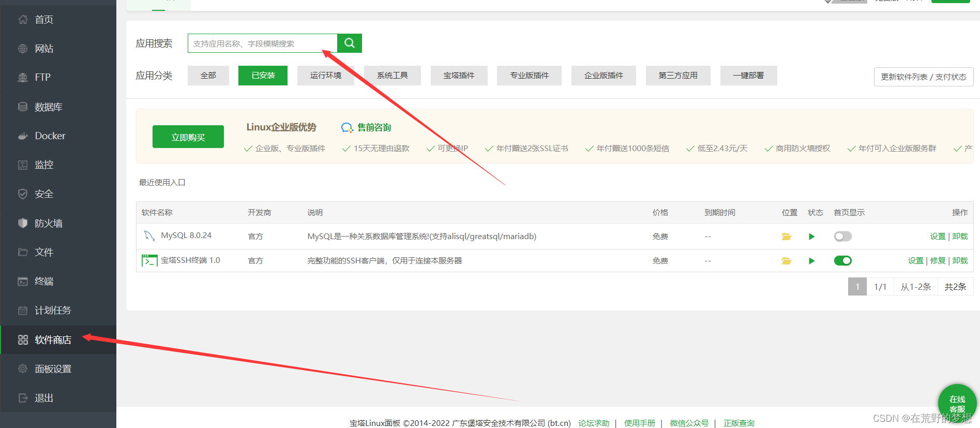Click the folder icon beside 文件
Viewport: 980px width, 428px height.
coord(23,252)
